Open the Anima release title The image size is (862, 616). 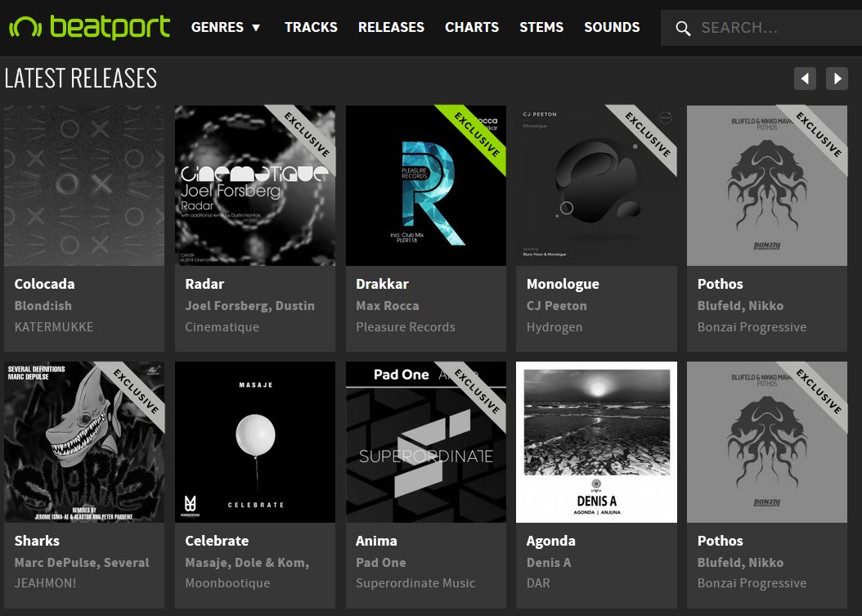coord(376,541)
